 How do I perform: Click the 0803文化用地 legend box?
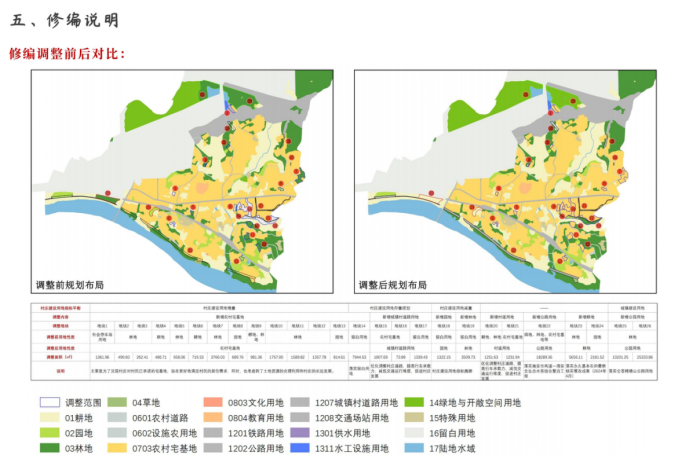coord(212,402)
